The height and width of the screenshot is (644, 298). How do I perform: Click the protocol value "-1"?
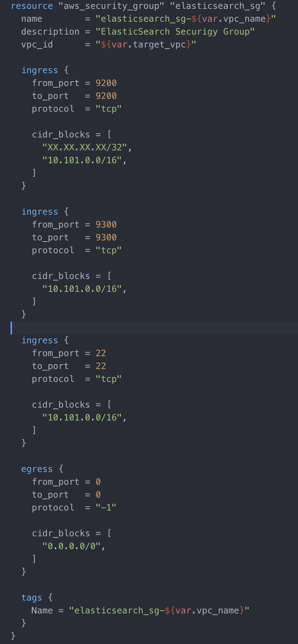point(106,508)
